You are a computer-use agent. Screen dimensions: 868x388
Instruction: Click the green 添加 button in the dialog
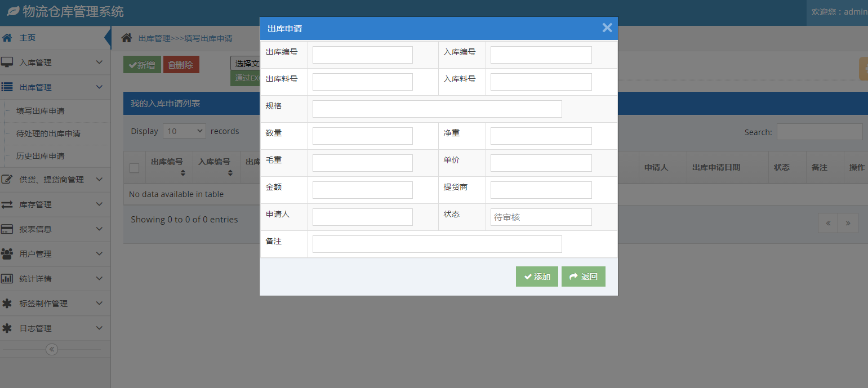tap(537, 276)
